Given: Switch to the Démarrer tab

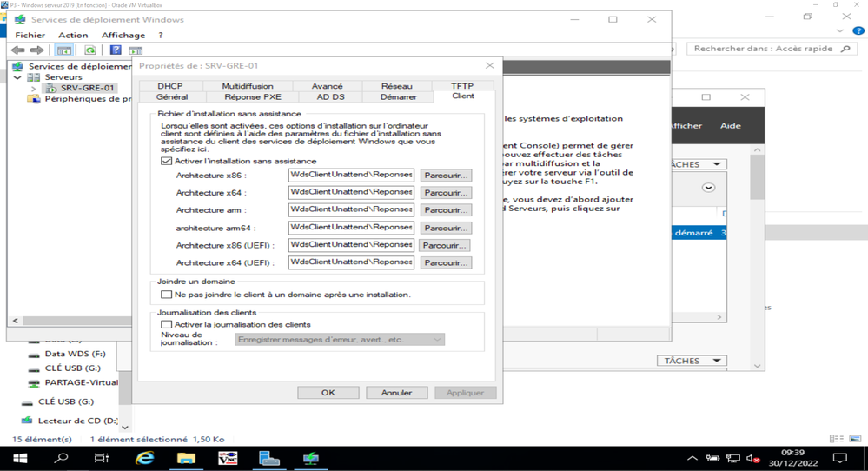Looking at the screenshot, I should 399,96.
